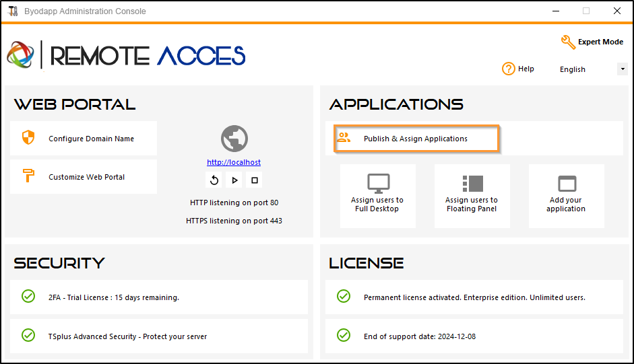
Task: Click HTTPS listening on port 443 text
Action: (234, 221)
